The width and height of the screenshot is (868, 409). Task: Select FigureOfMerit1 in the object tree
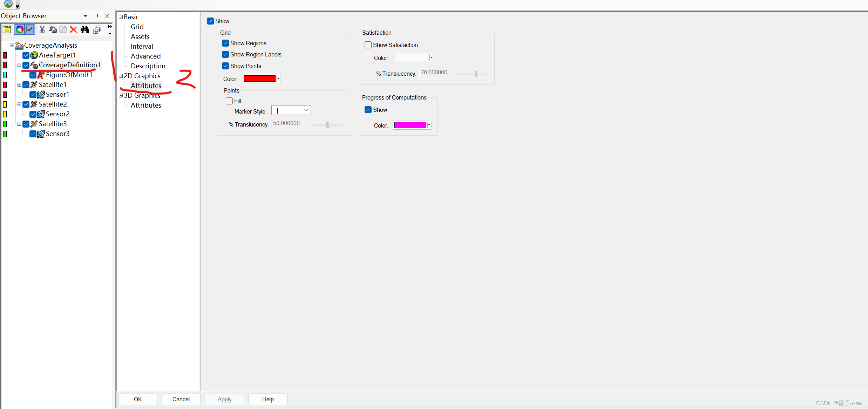click(69, 75)
